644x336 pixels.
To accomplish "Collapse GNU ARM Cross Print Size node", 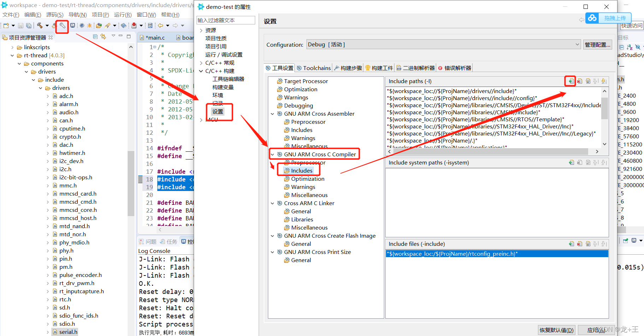I will click(x=273, y=252).
